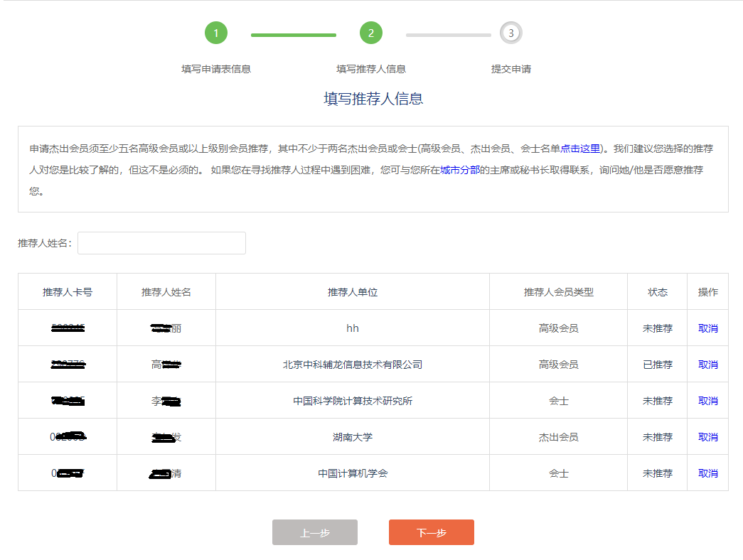Viewport: 743px width, 560px height.
Task: Click the step 1 circle indicator
Action: coord(215,33)
